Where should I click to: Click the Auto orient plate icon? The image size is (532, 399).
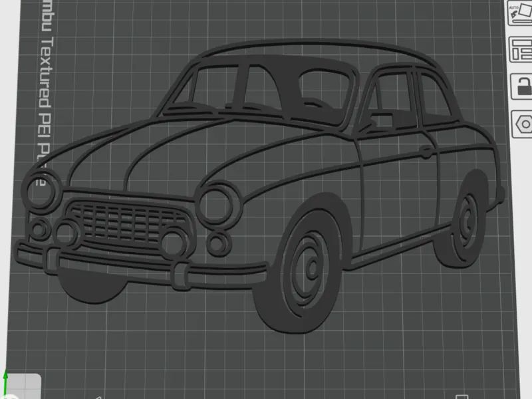click(x=520, y=13)
